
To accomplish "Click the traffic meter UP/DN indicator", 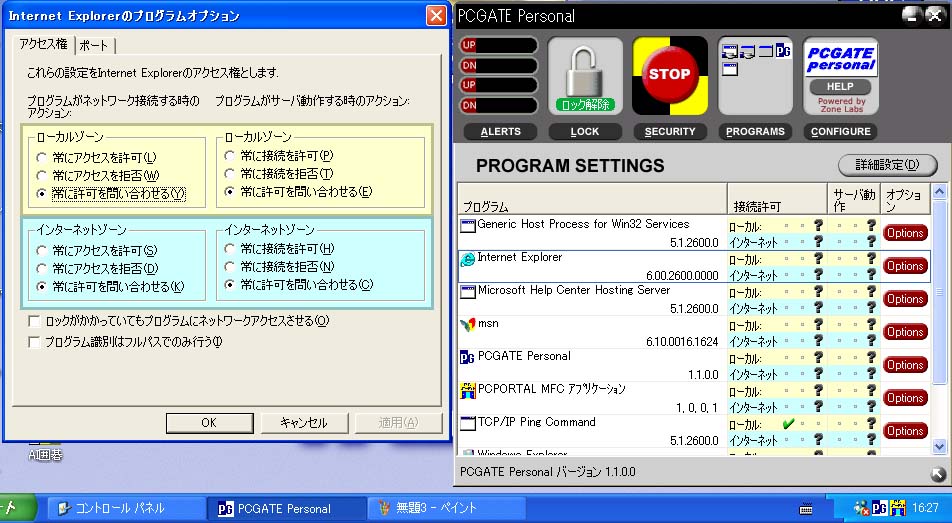I will click(x=498, y=75).
